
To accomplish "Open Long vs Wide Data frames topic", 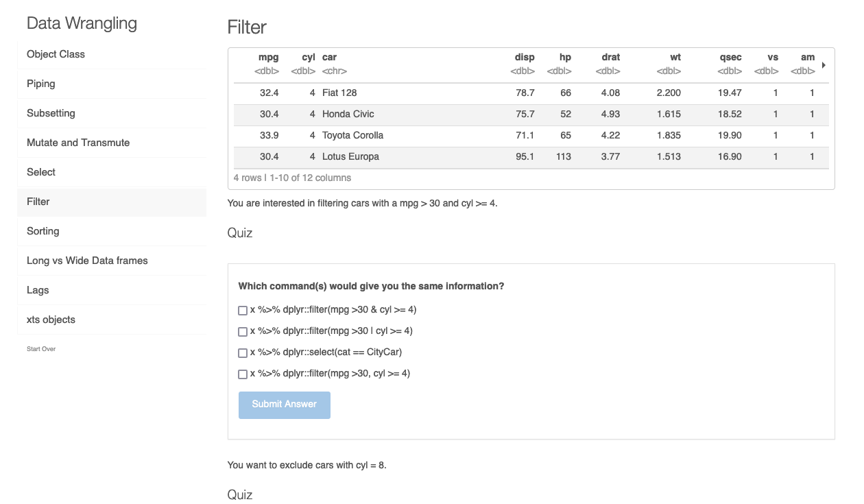I will (86, 260).
